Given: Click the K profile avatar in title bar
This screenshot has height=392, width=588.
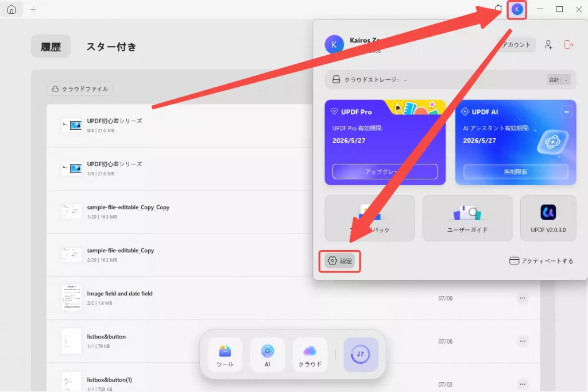Looking at the screenshot, I should [x=517, y=9].
